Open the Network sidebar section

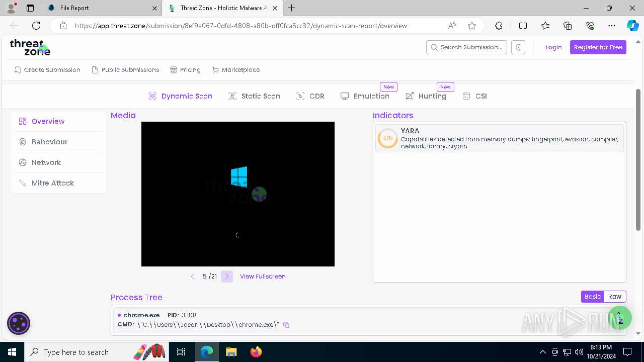(x=58, y=162)
